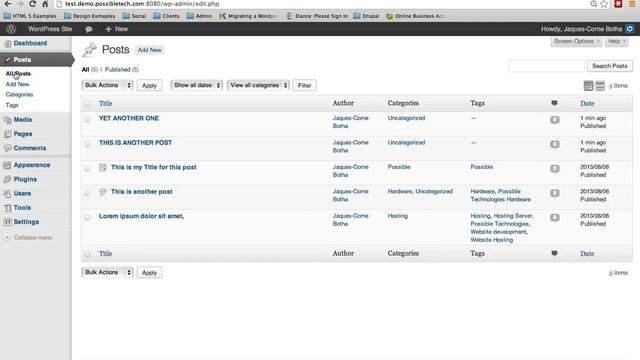
Task: Click the Filter button
Action: click(x=304, y=85)
